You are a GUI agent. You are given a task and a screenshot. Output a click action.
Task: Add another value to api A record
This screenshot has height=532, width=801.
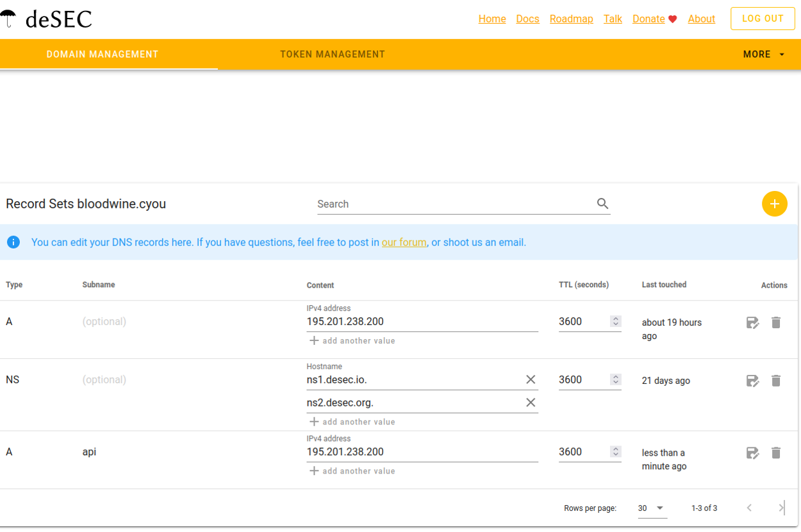click(x=352, y=471)
